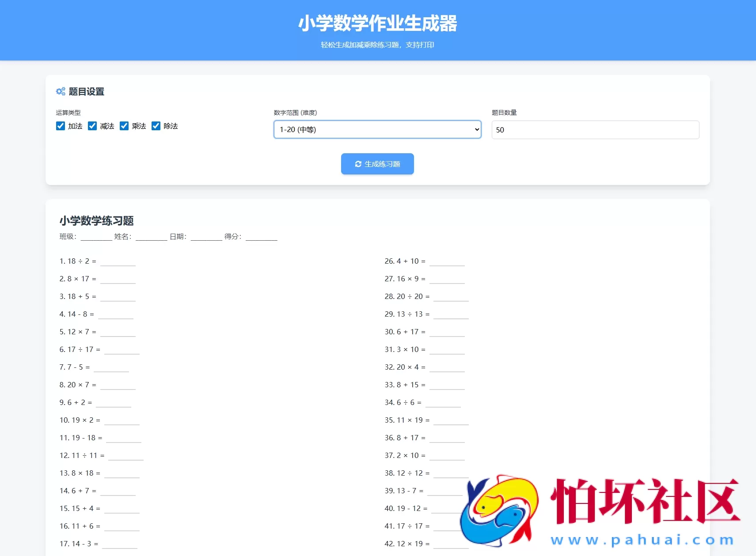The image size is (756, 556).
Task: Toggle off the 乘法 checkbox
Action: click(x=124, y=126)
